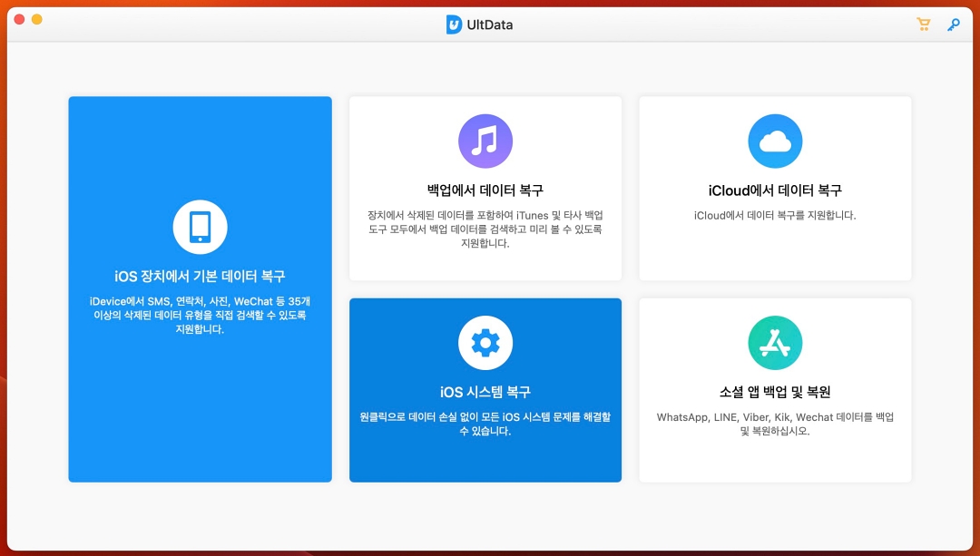Select the '백업에서 데이터 복구' heading
This screenshot has width=980, height=556.
(x=485, y=190)
